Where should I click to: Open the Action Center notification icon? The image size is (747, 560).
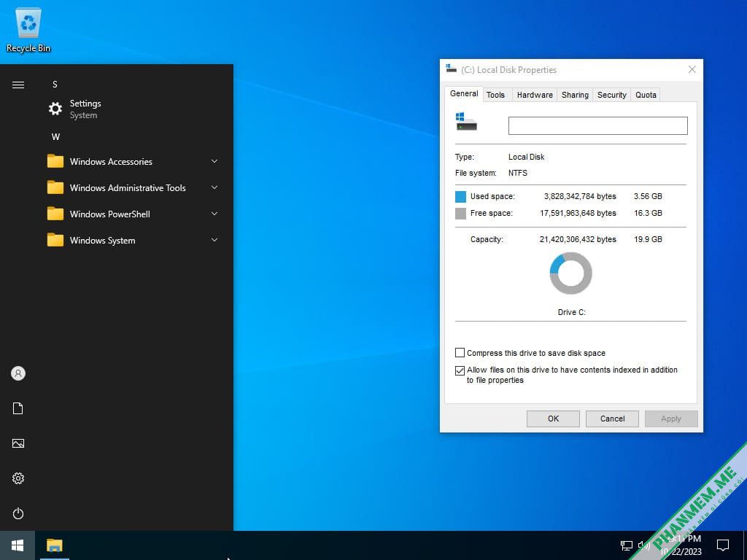click(723, 545)
